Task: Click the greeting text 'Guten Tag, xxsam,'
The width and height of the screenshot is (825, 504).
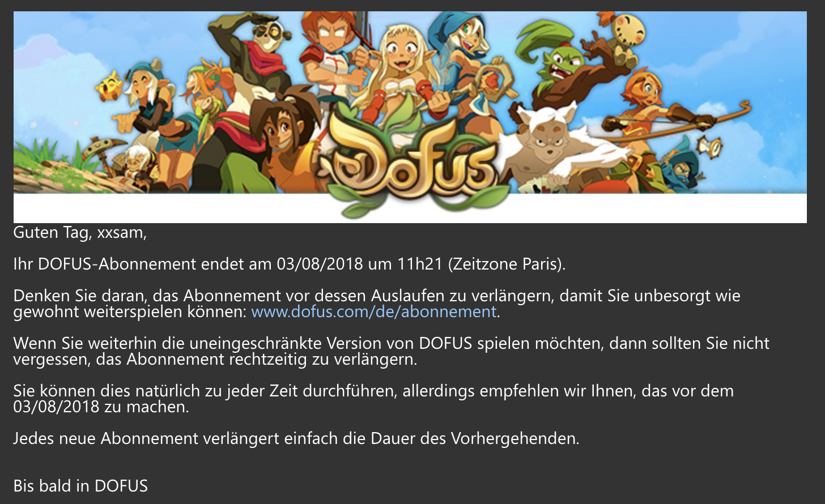Action: coord(80,233)
